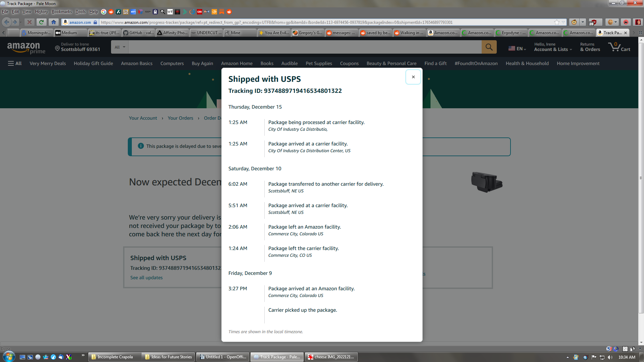Screen dimensions: 644x362
Task: Open the CNN bookmark icon
Action: click(200, 12)
